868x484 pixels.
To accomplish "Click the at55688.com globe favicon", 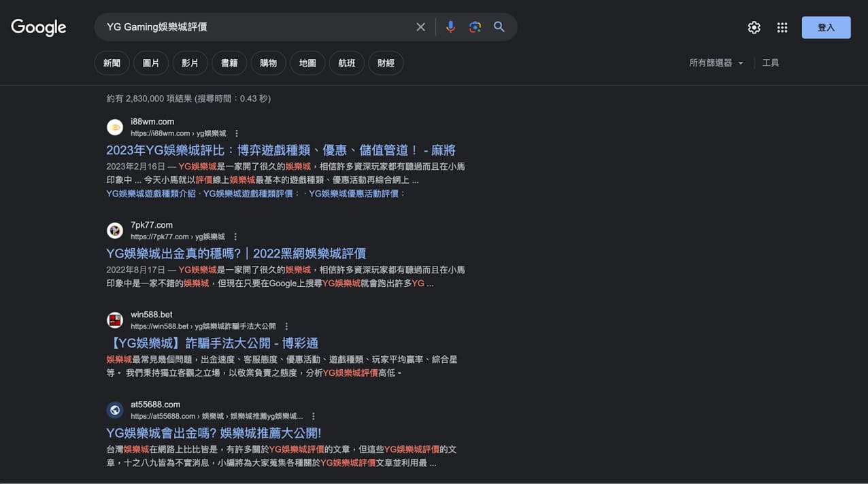I will click(115, 410).
